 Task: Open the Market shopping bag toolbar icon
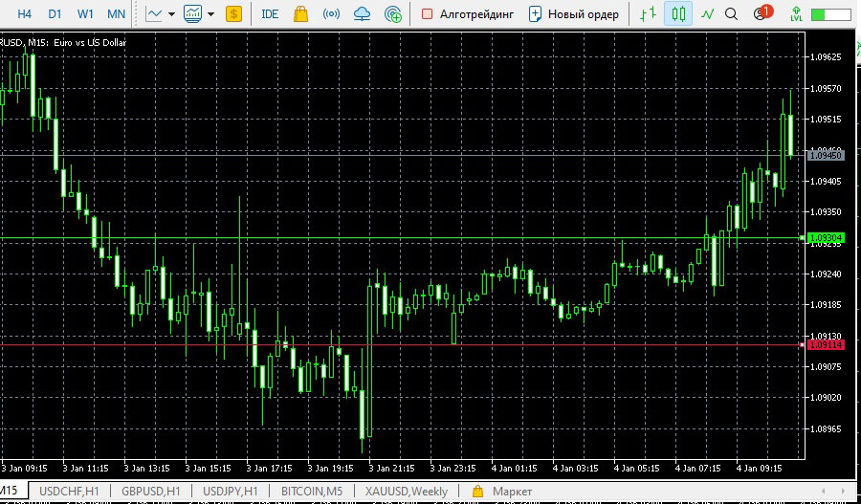click(x=300, y=14)
